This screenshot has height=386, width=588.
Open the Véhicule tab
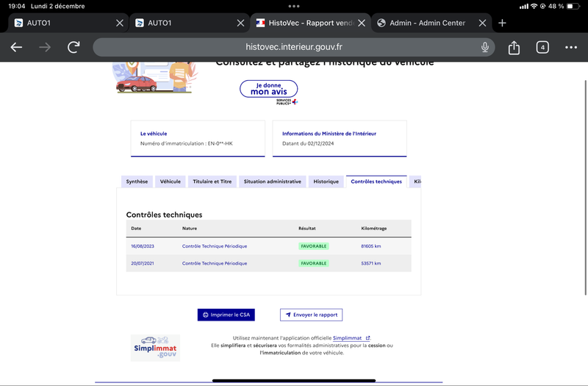pos(171,182)
